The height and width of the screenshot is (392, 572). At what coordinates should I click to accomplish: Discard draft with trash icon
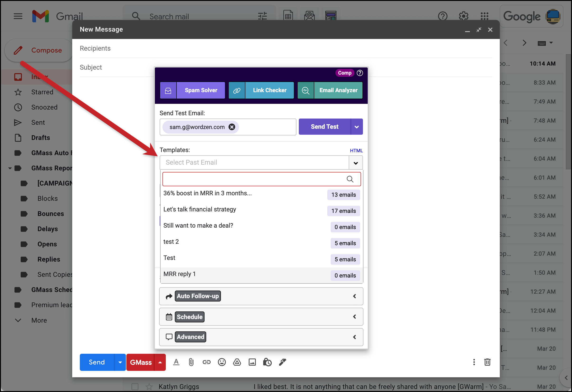(x=487, y=362)
